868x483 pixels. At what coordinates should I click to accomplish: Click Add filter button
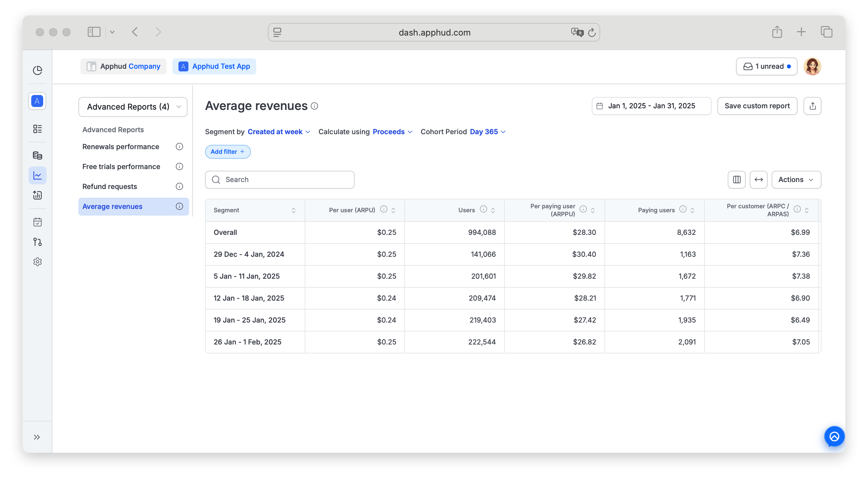coord(227,151)
